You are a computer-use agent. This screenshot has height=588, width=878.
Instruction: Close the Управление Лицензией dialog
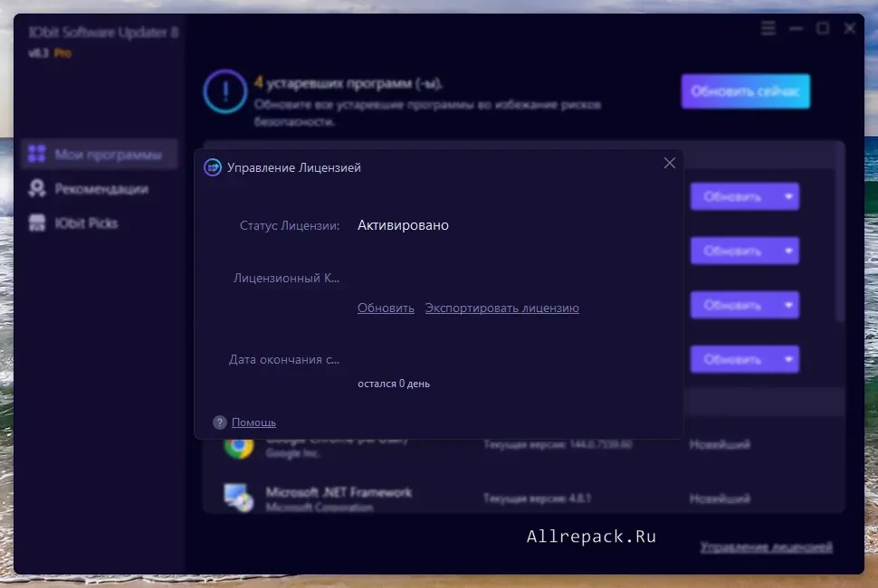point(669,163)
